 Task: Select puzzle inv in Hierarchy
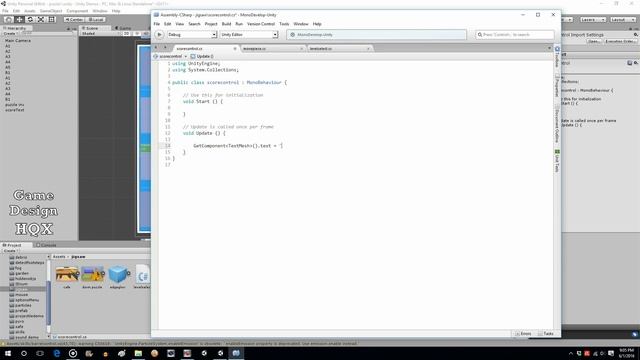(15, 105)
